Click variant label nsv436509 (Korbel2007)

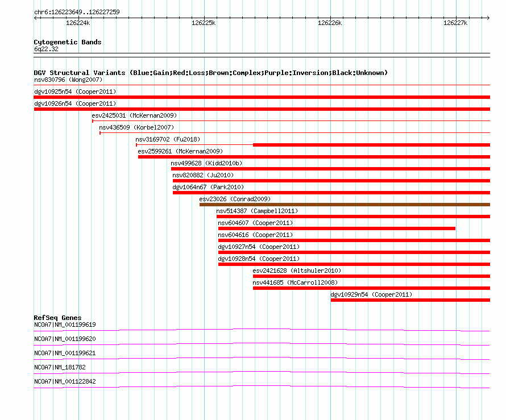tap(136, 127)
